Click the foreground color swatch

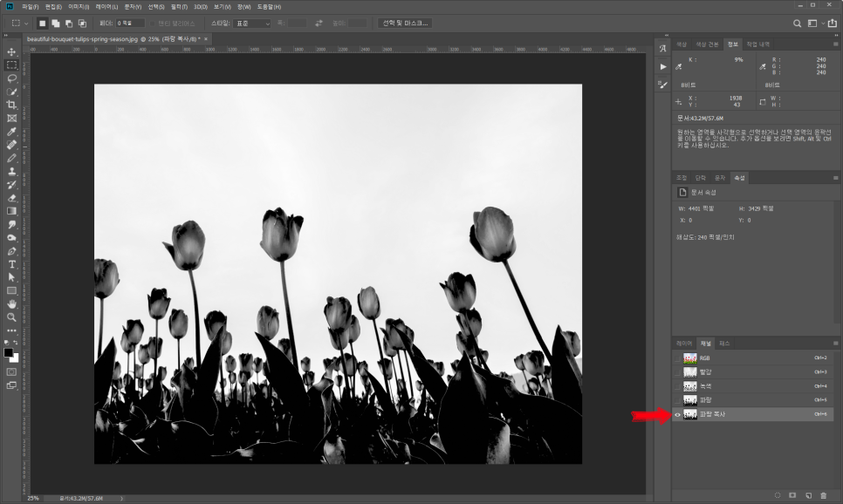9,353
